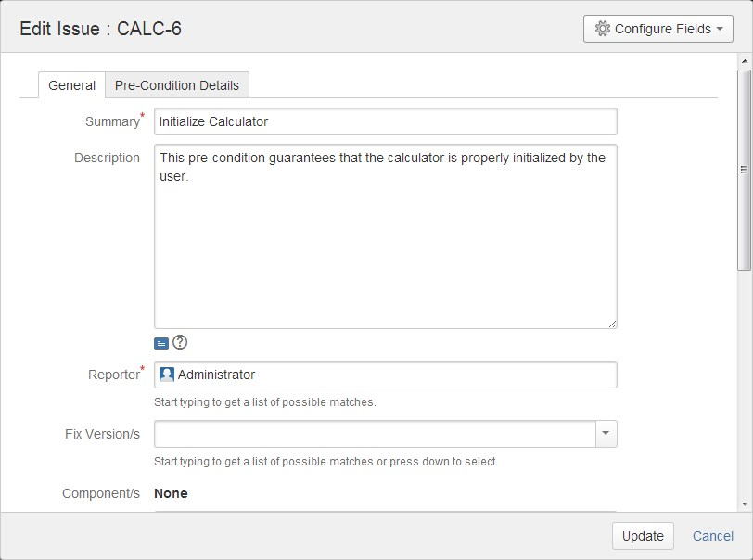Click inside the Description text area
Viewport: 753px width, 560px height.
[x=385, y=236]
